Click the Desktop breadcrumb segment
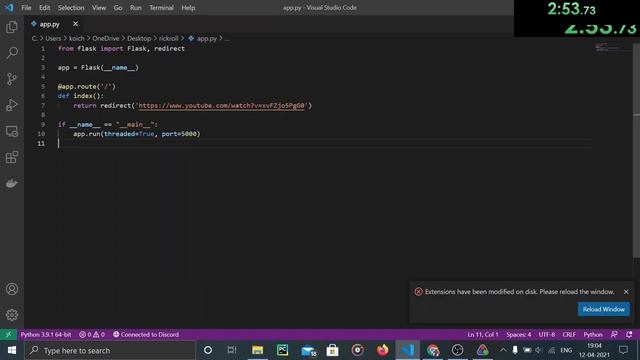640x360 pixels. coord(139,38)
